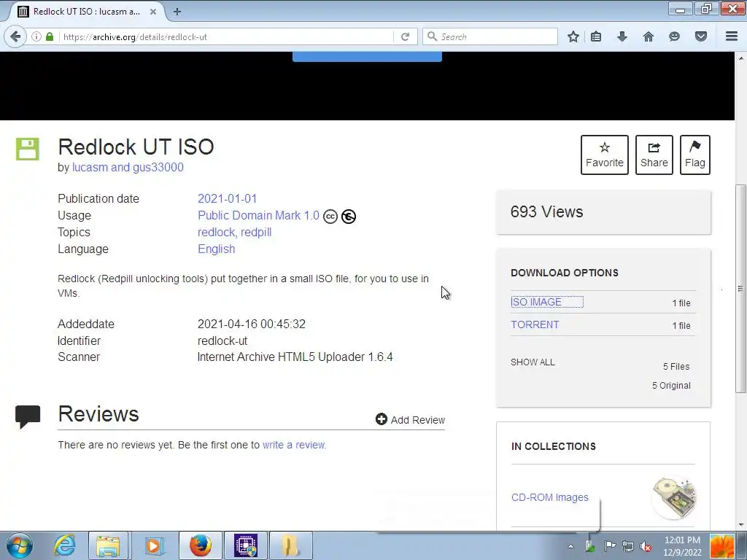Click the blue button above the black area
Image resolution: width=747 pixels, height=560 pixels.
point(367,56)
